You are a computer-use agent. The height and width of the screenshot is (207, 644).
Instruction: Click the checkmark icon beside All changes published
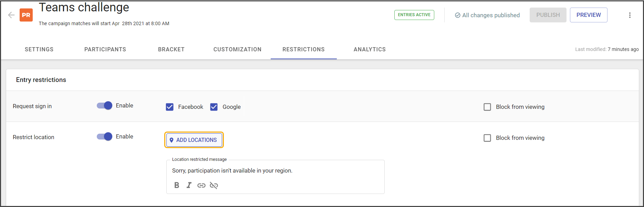point(458,15)
